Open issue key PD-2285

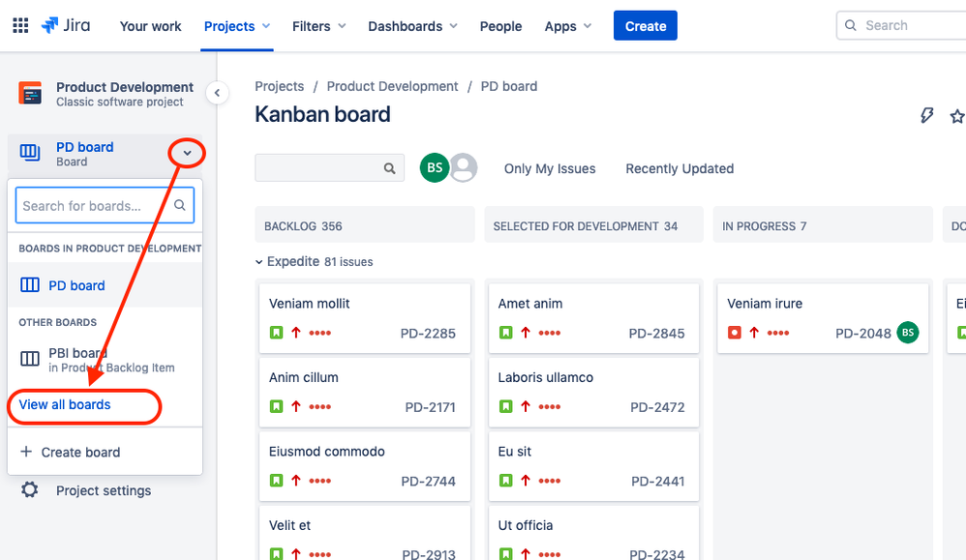pos(428,334)
